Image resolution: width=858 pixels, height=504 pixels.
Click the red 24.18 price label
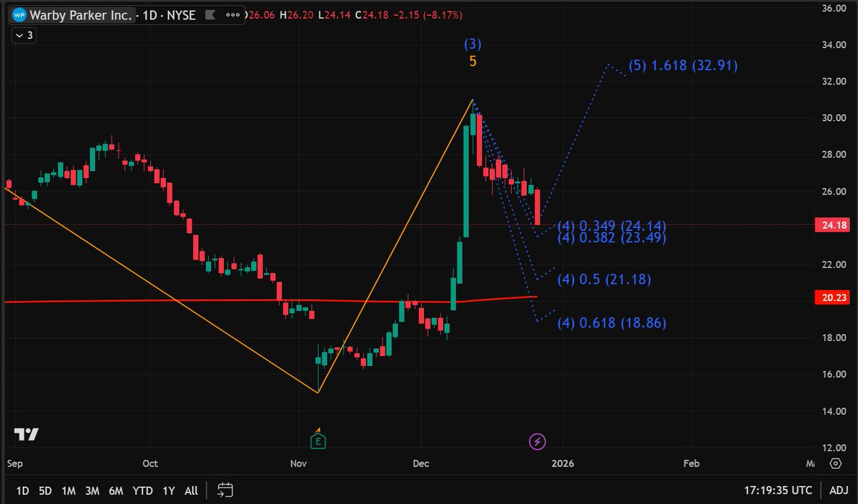pos(832,223)
